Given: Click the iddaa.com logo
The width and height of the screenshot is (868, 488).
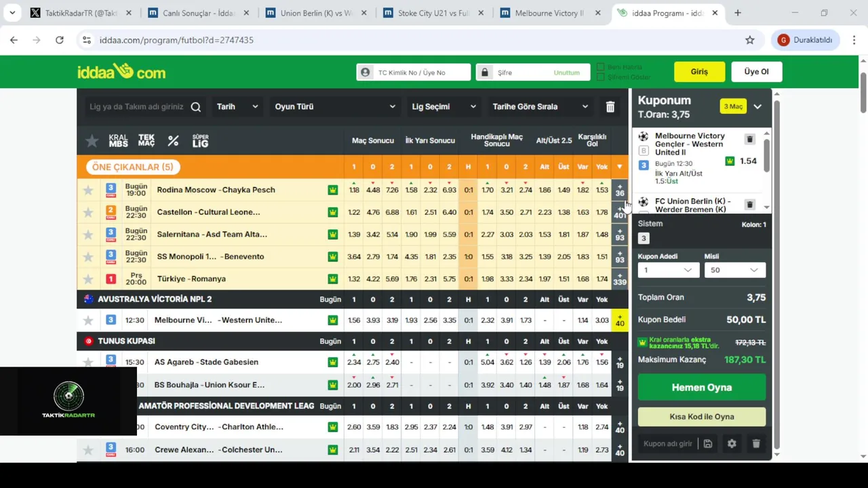Looking at the screenshot, I should tap(121, 72).
